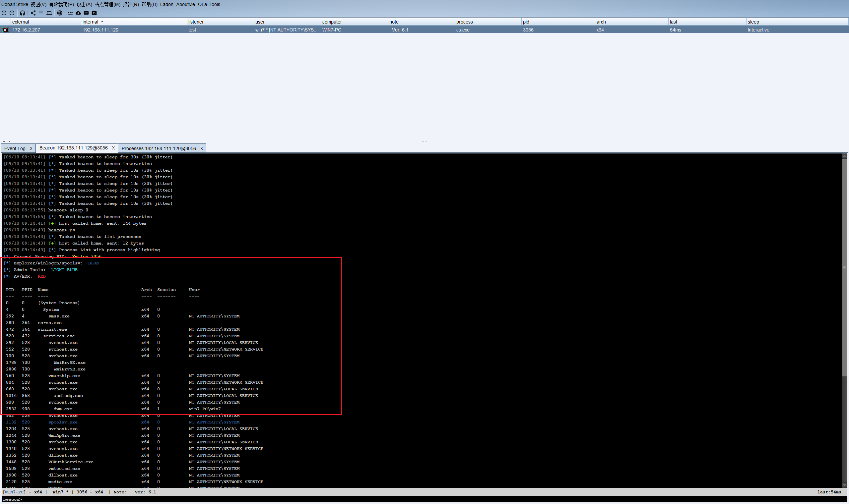Viewport: 849px width, 504px height.
Task: Sort sessions by the pid column header
Action: click(526, 22)
